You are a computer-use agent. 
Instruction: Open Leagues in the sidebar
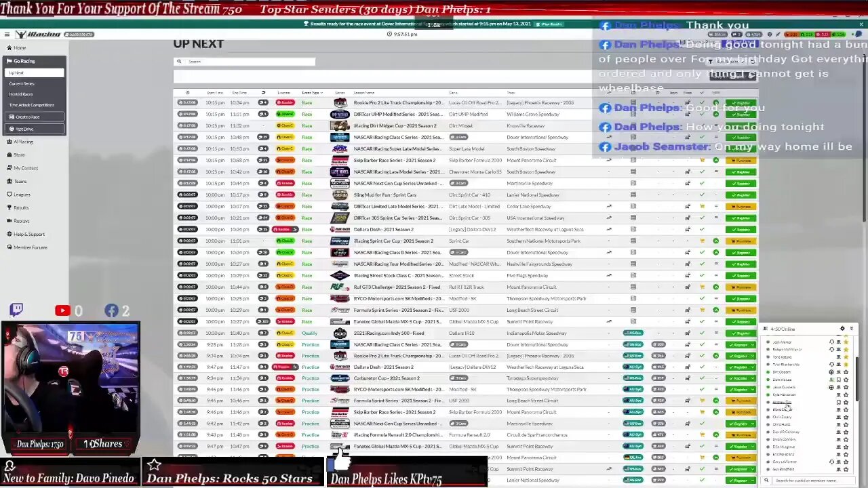(18, 195)
